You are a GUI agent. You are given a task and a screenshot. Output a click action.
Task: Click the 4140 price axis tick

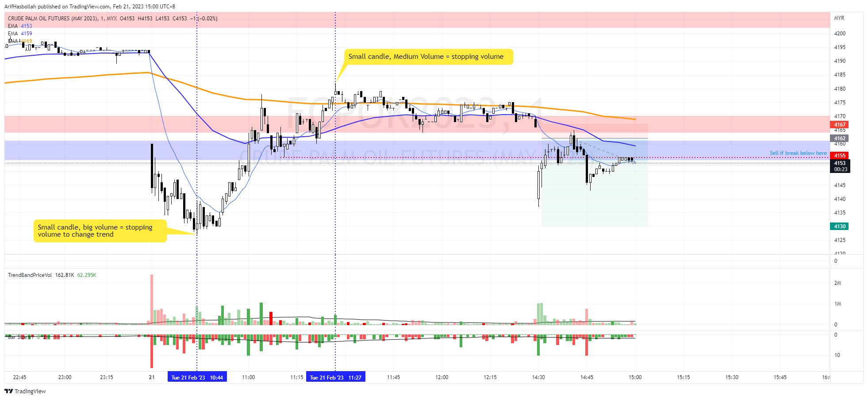(840, 199)
